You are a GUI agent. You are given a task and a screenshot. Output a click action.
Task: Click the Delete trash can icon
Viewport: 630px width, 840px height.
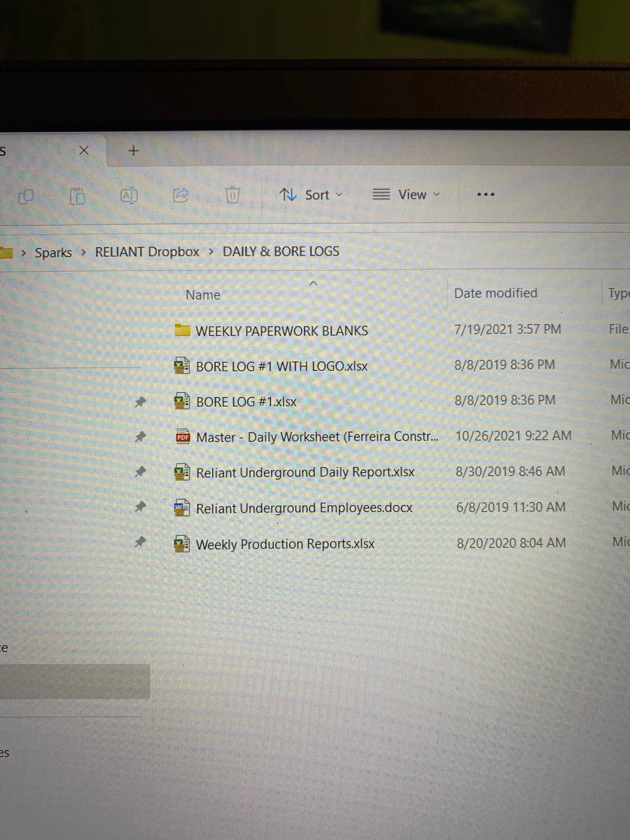[233, 195]
